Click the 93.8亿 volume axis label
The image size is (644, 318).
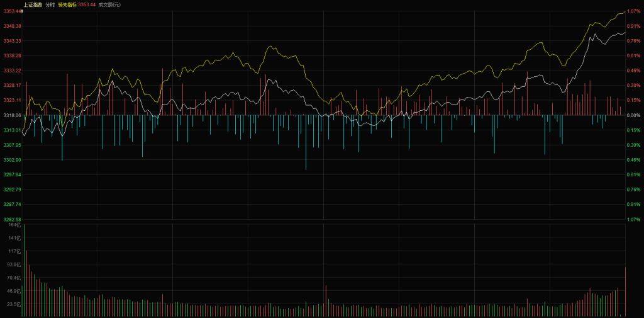(14, 264)
